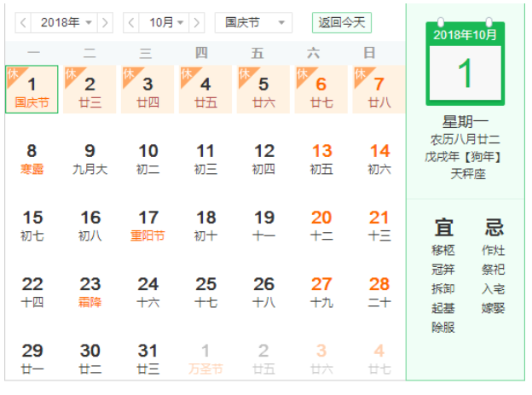The width and height of the screenshot is (532, 395).
Task: Click 起基 under 宜 list
Action: (x=443, y=308)
